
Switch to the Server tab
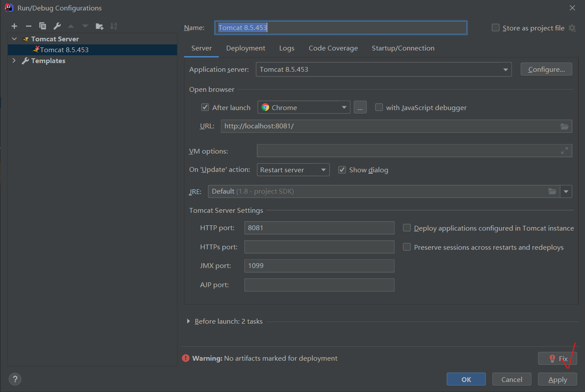click(x=201, y=48)
